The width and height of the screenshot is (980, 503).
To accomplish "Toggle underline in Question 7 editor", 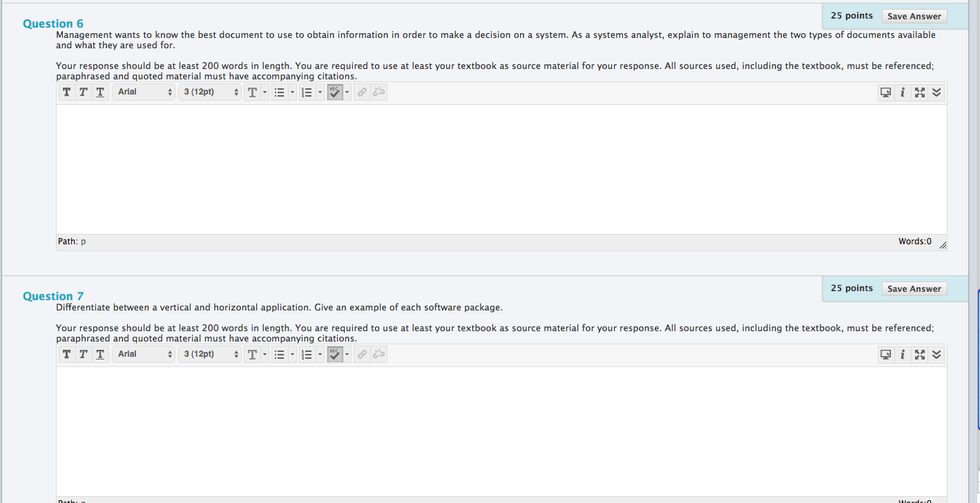I will click(x=100, y=355).
